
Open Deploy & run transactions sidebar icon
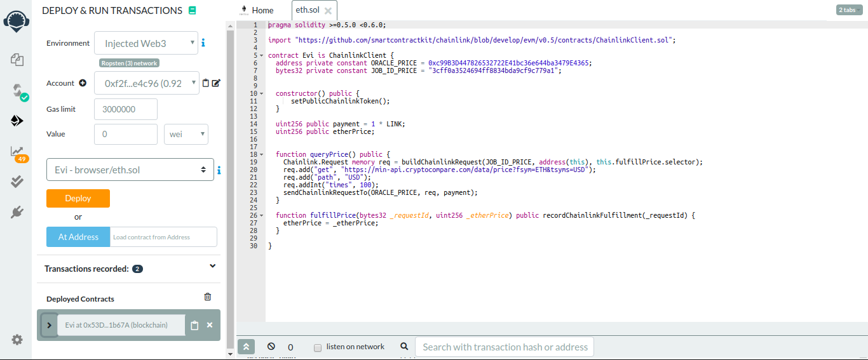point(17,121)
